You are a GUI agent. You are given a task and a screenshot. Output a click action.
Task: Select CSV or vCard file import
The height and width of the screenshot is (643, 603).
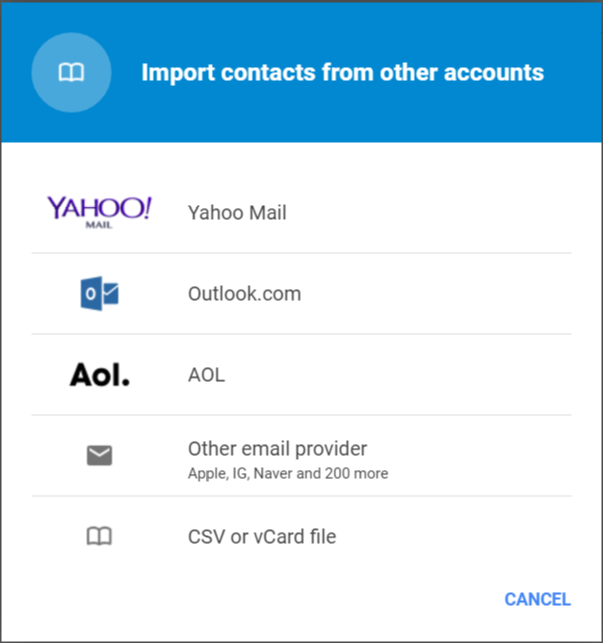coord(261,537)
